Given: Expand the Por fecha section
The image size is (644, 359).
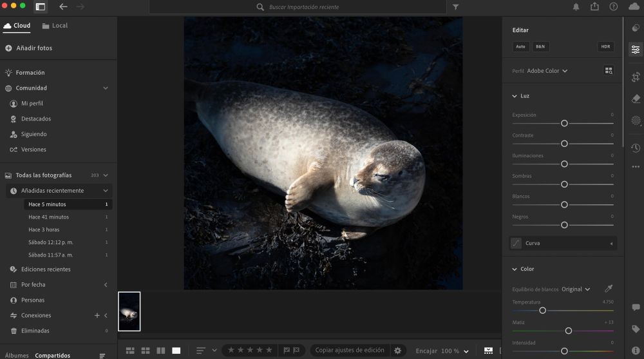Looking at the screenshot, I should [106, 285].
